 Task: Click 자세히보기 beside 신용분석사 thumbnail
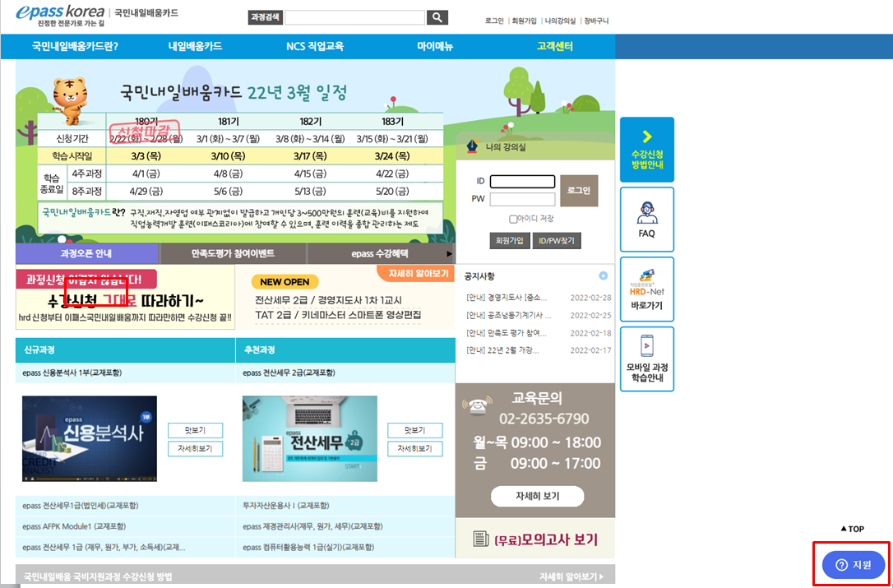(x=196, y=449)
